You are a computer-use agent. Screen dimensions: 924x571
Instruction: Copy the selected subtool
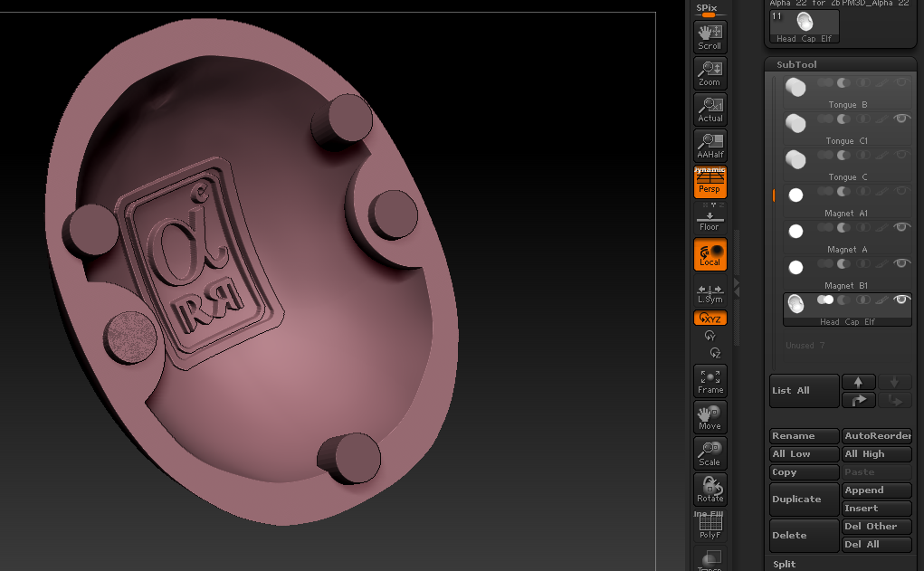[x=804, y=472]
